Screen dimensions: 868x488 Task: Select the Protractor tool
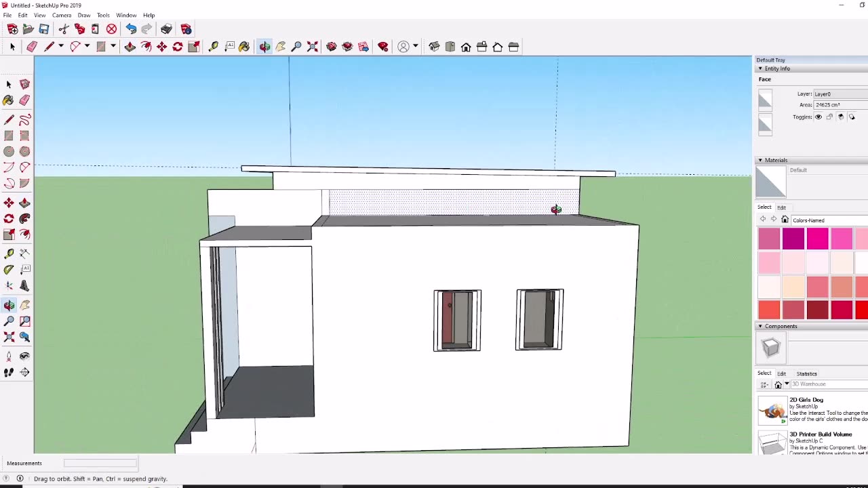pyautogui.click(x=9, y=269)
